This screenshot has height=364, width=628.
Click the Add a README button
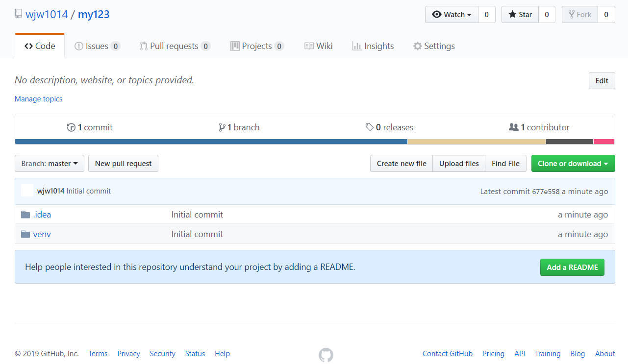tap(572, 267)
